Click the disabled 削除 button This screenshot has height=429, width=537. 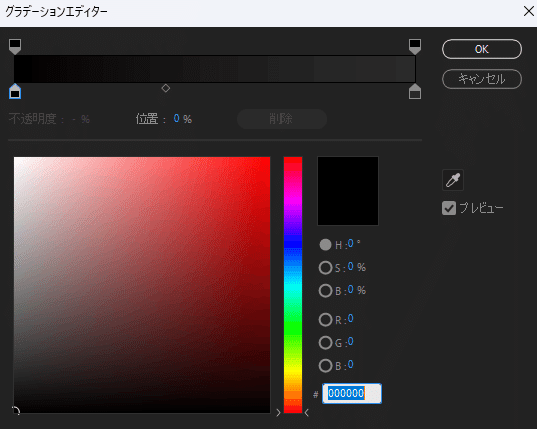[x=282, y=119]
